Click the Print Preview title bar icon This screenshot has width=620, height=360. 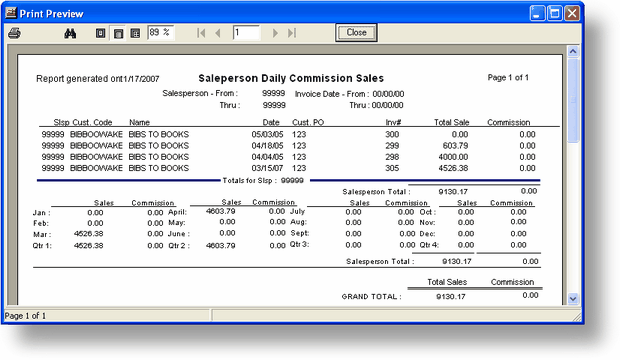11,13
